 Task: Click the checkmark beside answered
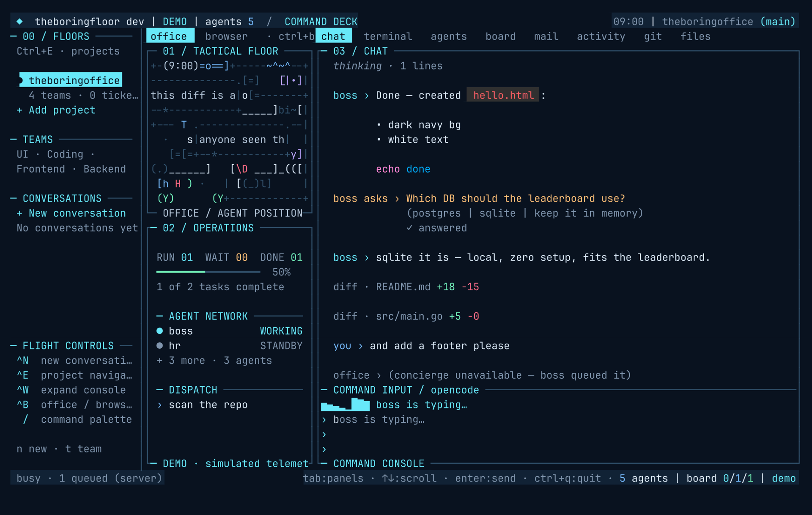click(409, 228)
